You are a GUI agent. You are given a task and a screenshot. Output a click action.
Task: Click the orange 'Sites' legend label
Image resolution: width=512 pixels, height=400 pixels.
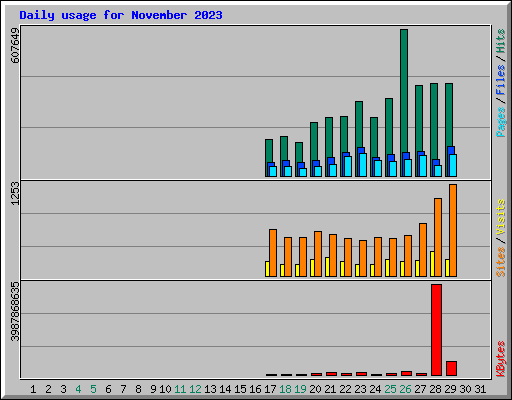500,262
